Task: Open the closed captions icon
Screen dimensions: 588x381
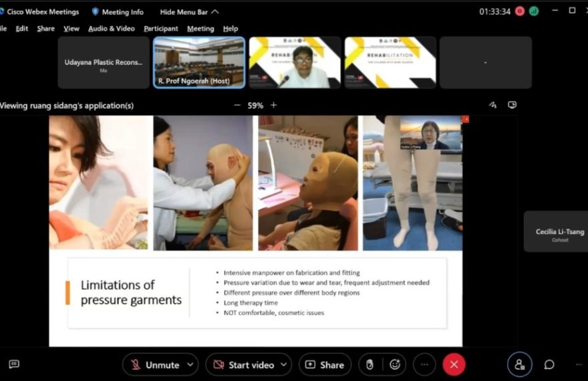Action: tap(13, 364)
